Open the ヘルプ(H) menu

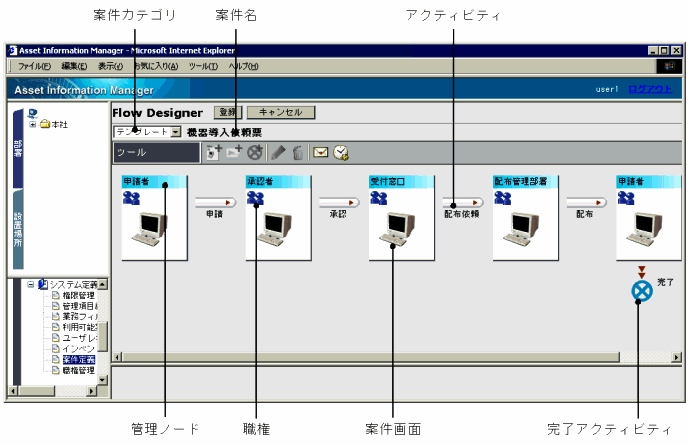[244, 66]
